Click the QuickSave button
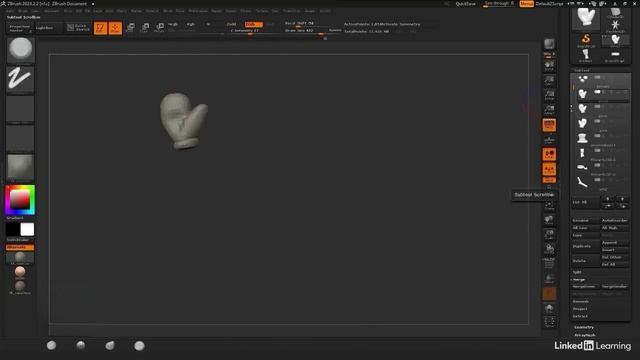Viewport: 640px width, 360px height. click(466, 4)
